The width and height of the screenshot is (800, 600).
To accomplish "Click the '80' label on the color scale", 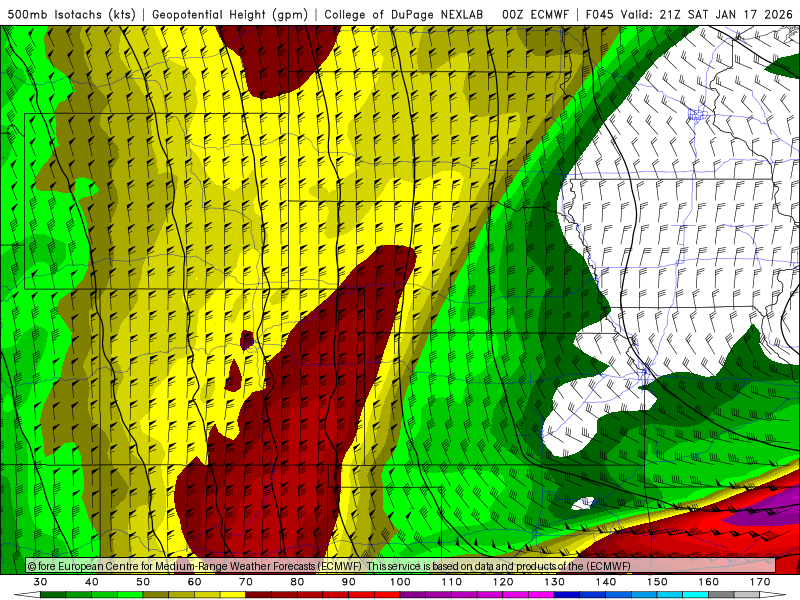I will [297, 582].
